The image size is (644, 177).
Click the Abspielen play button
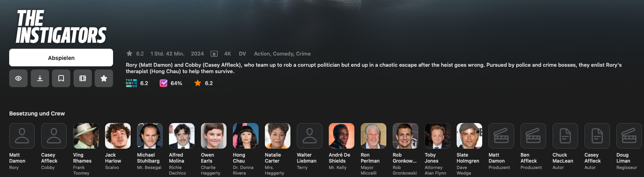click(x=61, y=58)
